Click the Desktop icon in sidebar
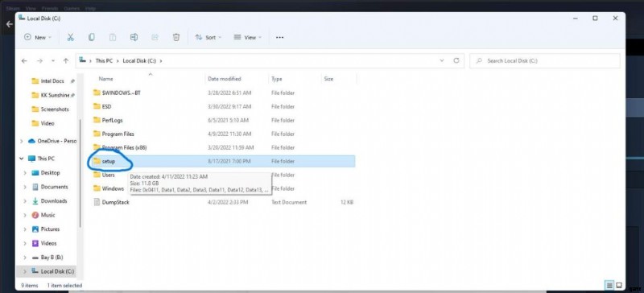The image size is (644, 293). tap(35, 173)
